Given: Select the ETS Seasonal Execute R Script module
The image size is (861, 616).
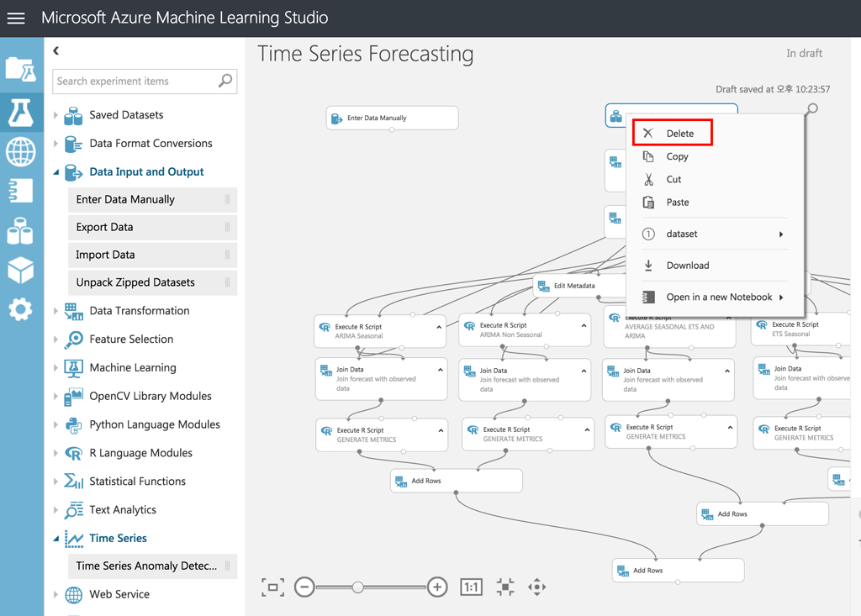Looking at the screenshot, I should (x=801, y=329).
